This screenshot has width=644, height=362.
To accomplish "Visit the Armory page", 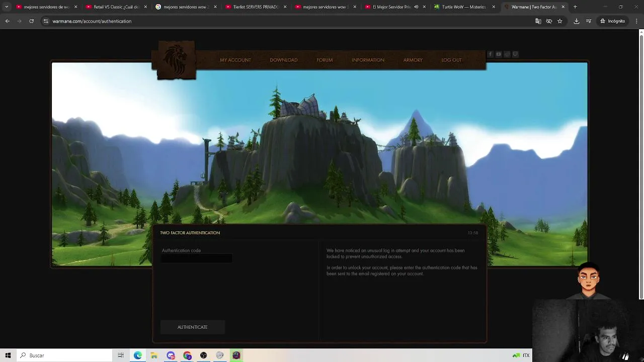I will tap(413, 60).
